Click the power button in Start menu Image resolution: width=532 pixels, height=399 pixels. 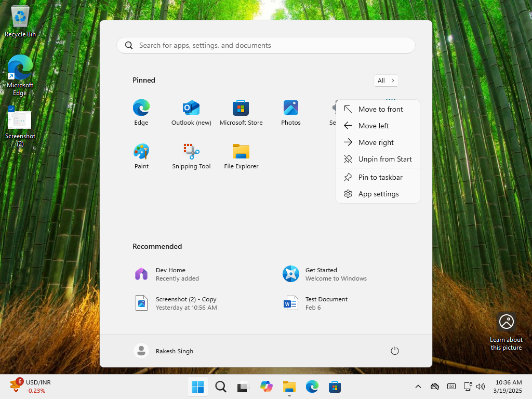click(394, 351)
